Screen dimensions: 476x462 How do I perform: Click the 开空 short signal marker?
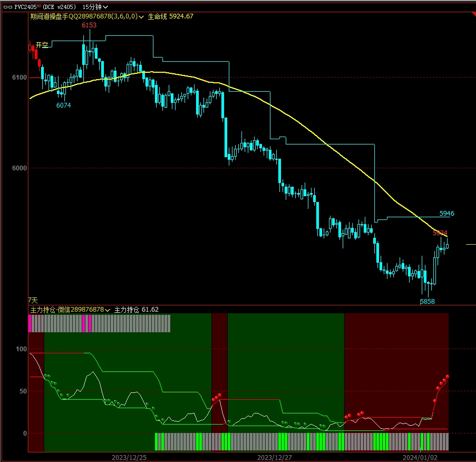click(42, 45)
